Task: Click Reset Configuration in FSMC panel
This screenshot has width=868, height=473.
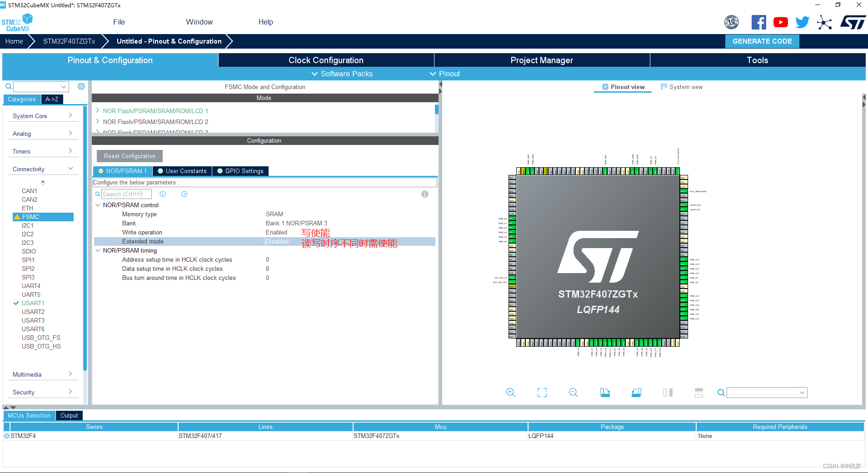Action: click(x=129, y=156)
